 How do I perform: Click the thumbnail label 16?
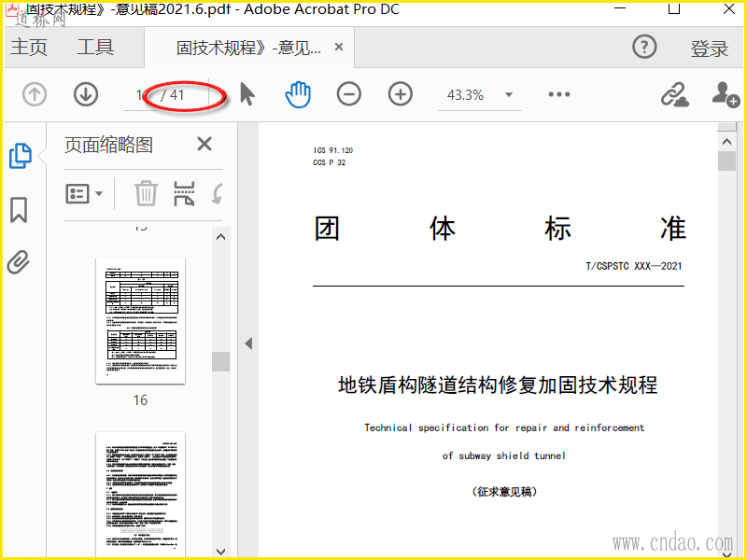[x=140, y=400]
